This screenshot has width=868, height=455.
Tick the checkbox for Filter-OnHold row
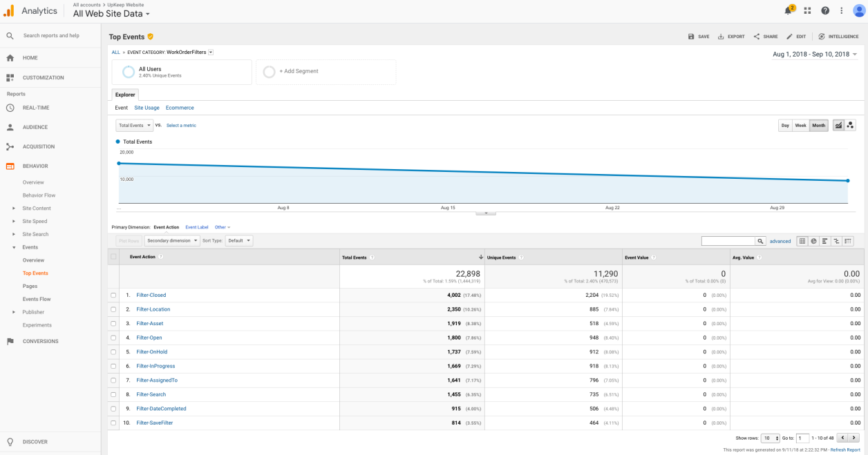113,352
